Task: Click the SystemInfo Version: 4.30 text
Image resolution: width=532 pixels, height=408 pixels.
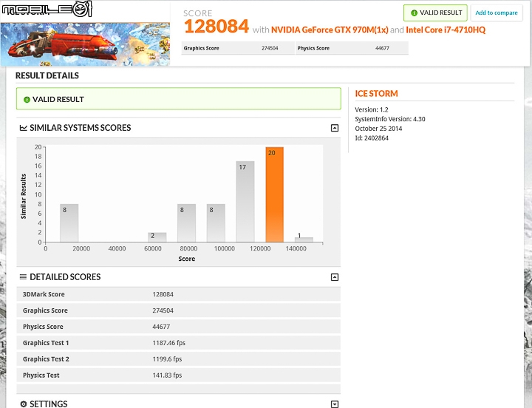Action: (390, 119)
